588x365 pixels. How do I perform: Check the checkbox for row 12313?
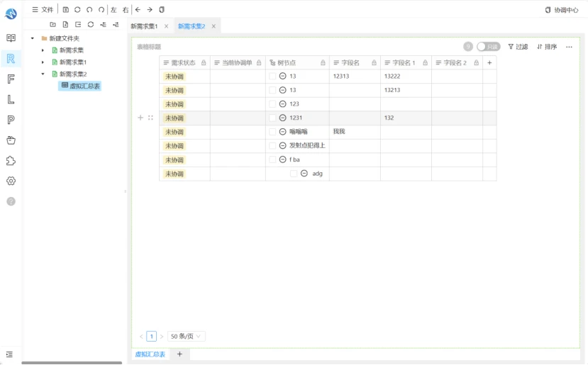coord(272,76)
